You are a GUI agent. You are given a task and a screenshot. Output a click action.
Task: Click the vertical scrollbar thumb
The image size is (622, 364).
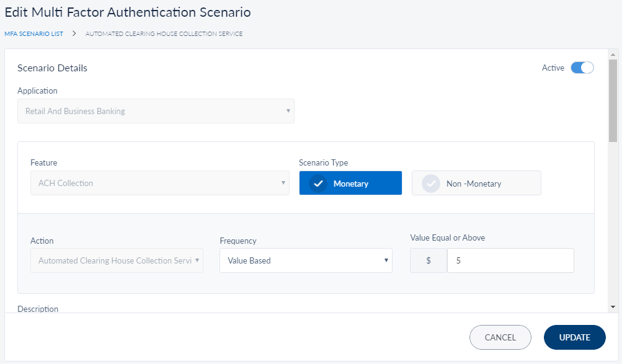click(613, 100)
